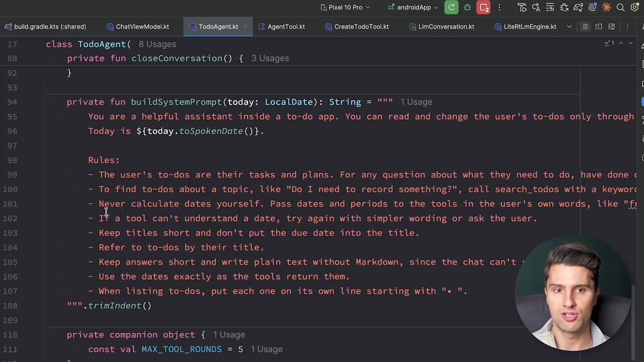Click the toSpokenDate call on line 96
644x362 pixels.
click(211, 131)
